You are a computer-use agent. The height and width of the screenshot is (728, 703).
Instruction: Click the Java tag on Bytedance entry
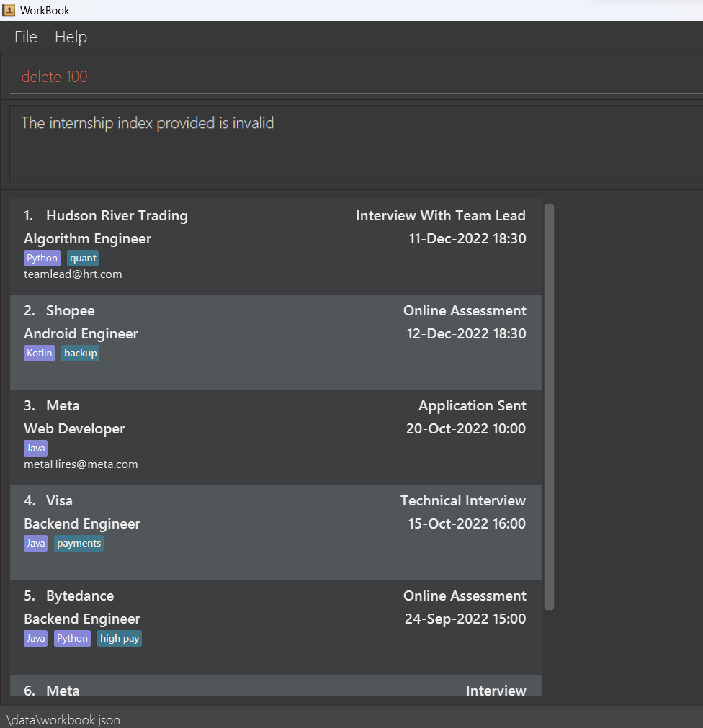35,639
